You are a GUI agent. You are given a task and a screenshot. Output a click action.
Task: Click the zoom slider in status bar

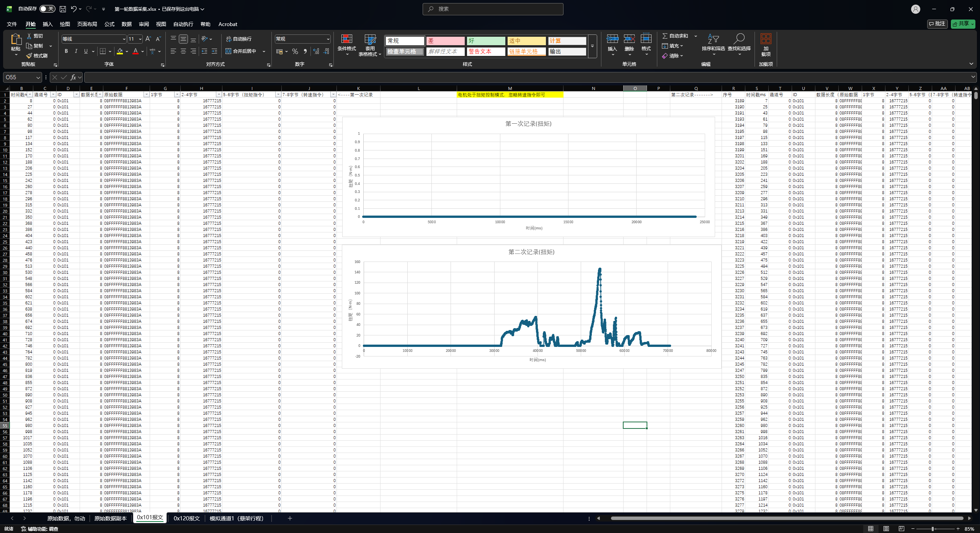pos(933,529)
